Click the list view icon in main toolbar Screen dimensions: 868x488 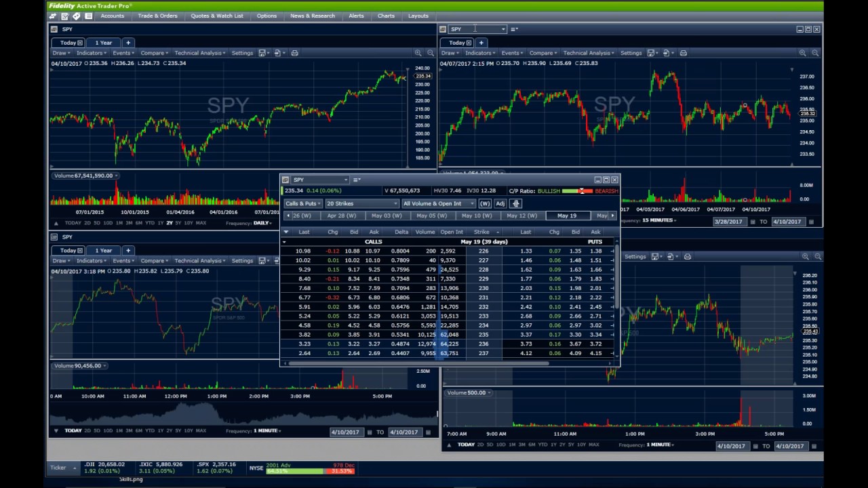point(88,16)
